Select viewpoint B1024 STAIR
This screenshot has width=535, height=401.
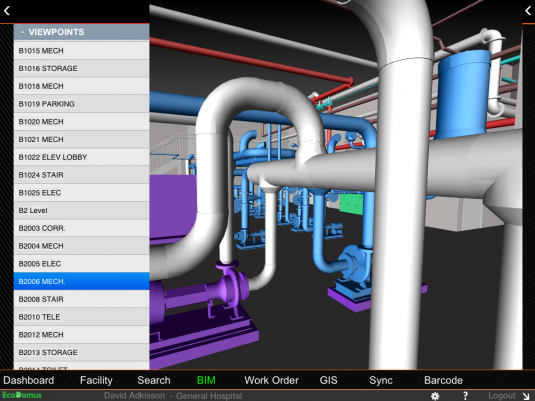point(82,175)
